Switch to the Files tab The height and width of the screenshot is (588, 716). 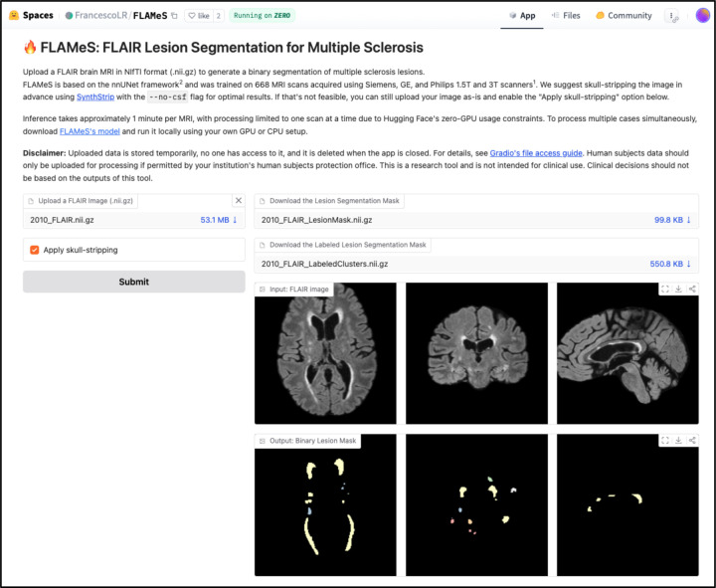click(566, 16)
